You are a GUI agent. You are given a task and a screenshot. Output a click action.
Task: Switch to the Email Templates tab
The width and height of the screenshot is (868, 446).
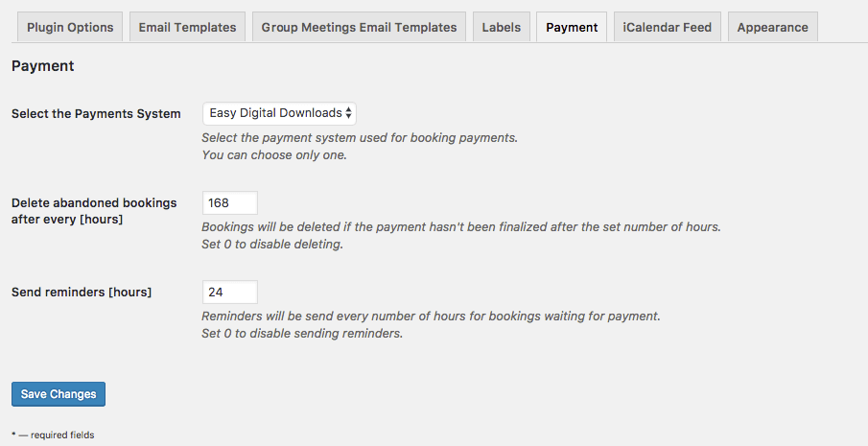187,27
